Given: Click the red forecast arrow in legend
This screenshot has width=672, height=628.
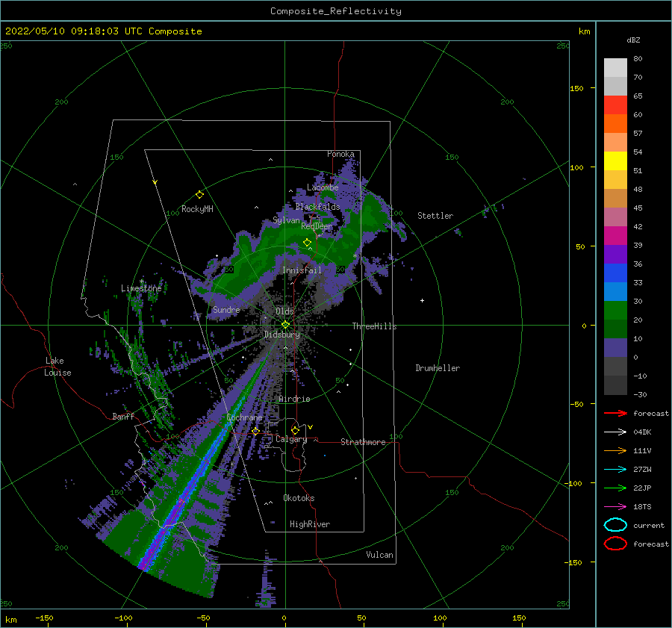Looking at the screenshot, I should [x=615, y=413].
